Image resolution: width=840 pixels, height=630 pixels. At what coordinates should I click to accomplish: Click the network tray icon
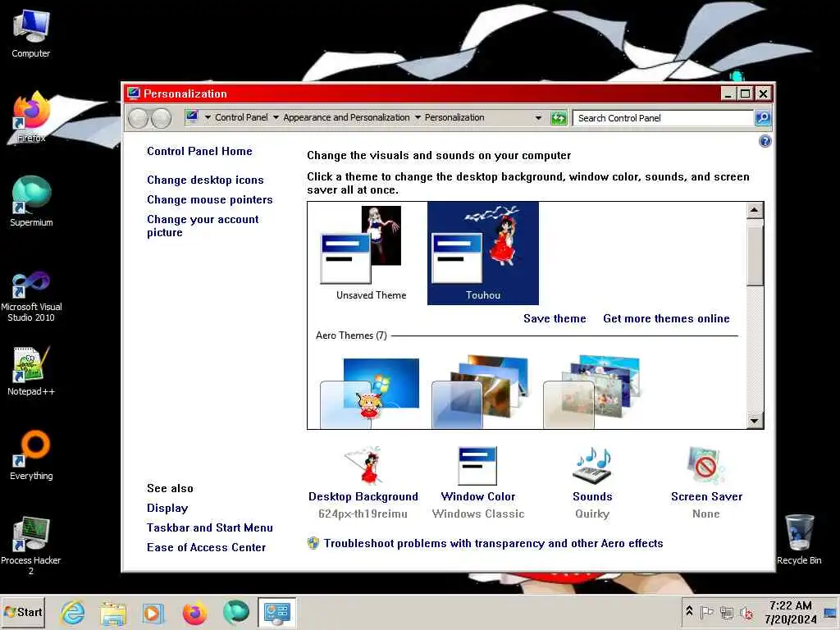tap(727, 612)
